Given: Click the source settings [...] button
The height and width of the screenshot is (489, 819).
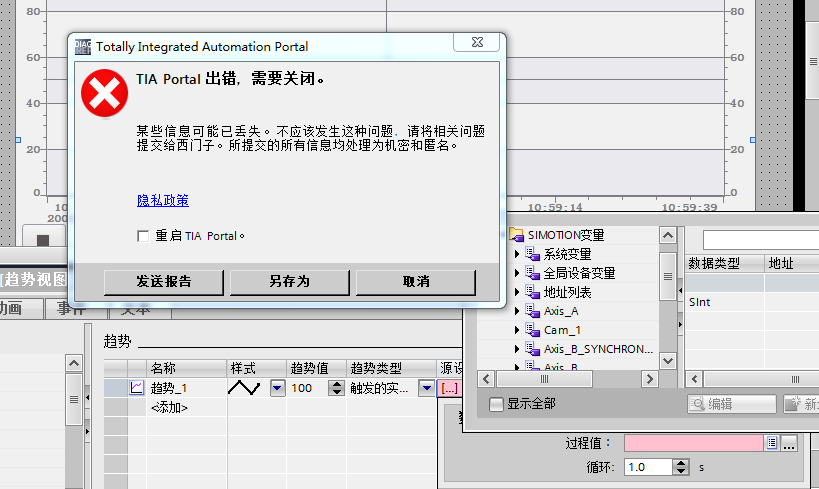Looking at the screenshot, I should 449,388.
